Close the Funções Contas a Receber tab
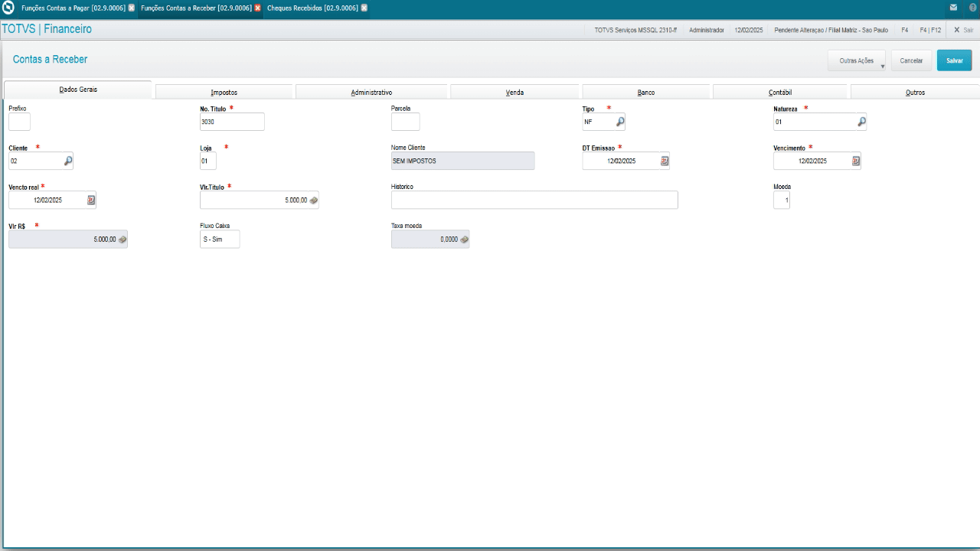 pos(257,8)
